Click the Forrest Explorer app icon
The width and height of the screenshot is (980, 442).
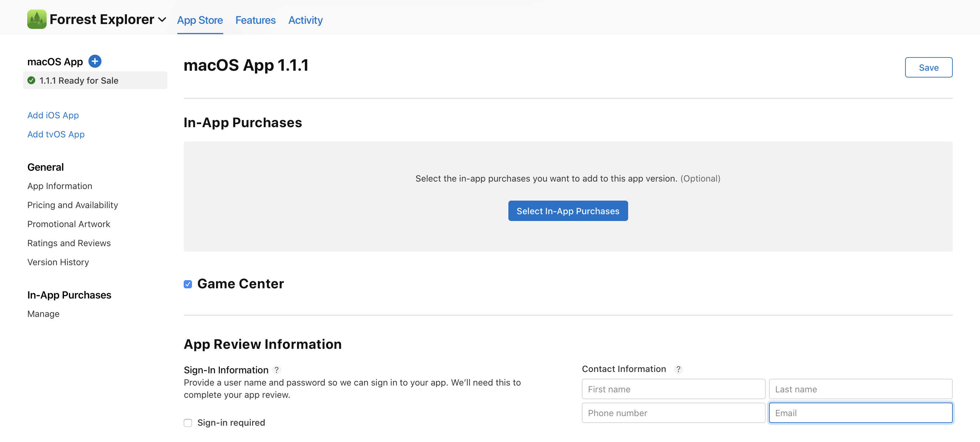tap(36, 19)
